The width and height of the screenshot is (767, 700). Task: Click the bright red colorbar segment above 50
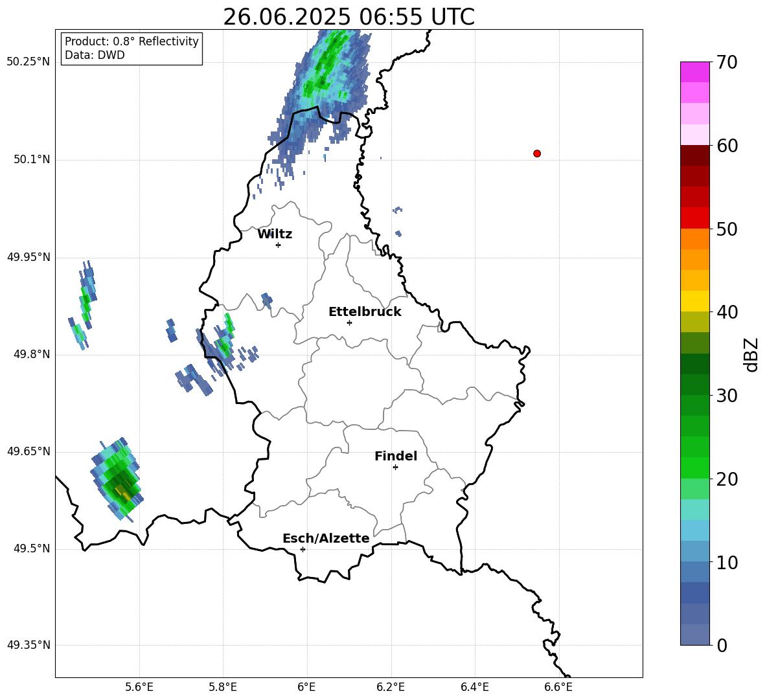pos(695,218)
